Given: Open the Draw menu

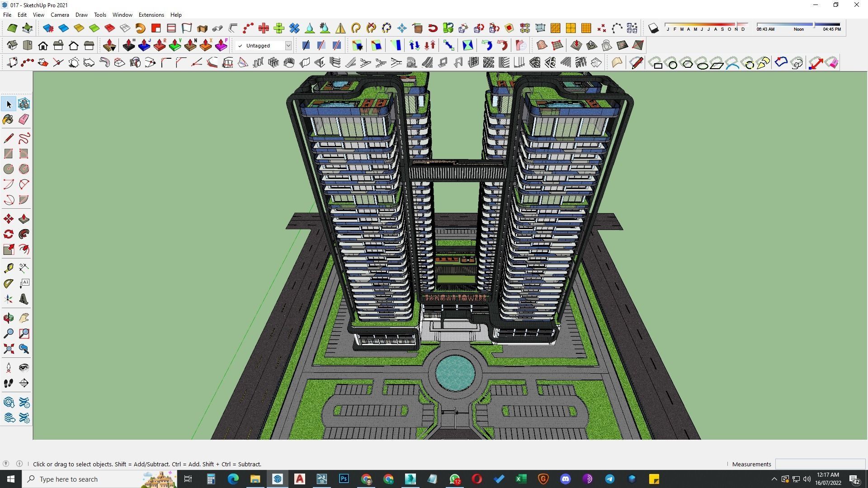Looking at the screenshot, I should (x=81, y=15).
